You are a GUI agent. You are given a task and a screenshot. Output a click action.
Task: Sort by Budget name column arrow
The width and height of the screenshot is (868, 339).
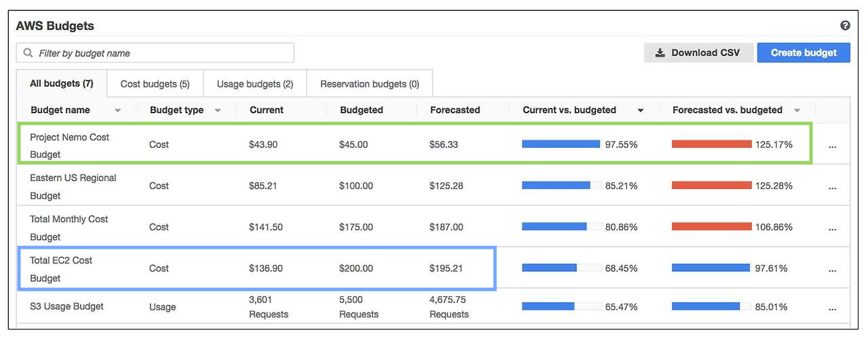[x=118, y=111]
